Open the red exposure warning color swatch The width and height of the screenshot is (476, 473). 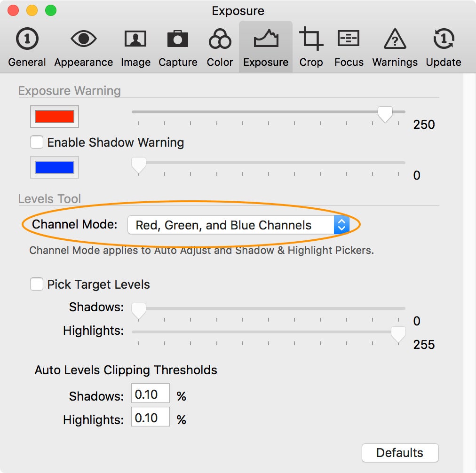55,117
